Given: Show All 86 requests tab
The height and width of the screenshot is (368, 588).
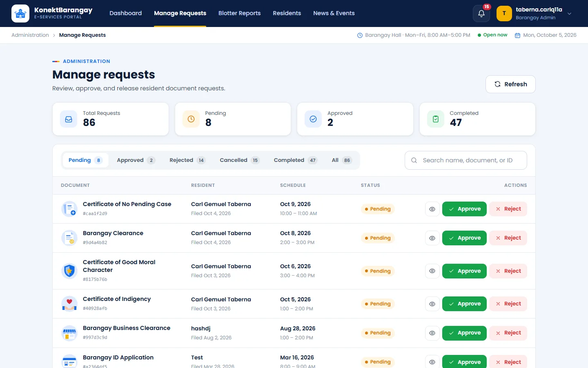Looking at the screenshot, I should (342, 160).
